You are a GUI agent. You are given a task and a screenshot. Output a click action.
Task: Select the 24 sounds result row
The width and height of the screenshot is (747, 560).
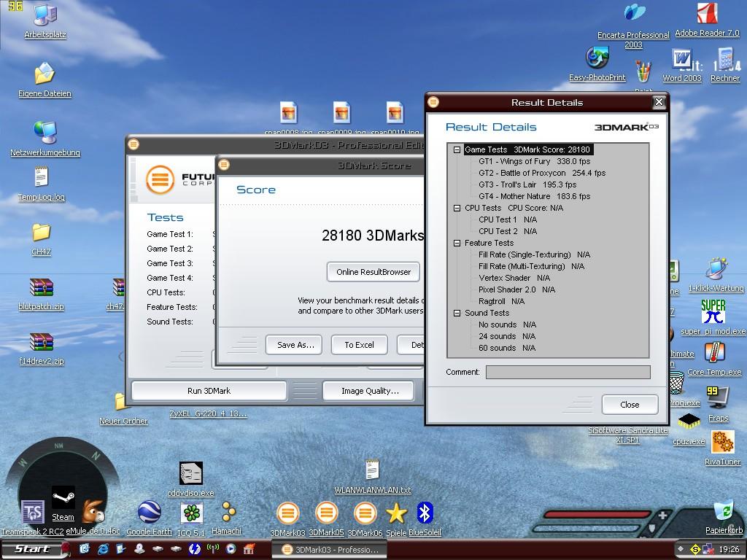[507, 336]
